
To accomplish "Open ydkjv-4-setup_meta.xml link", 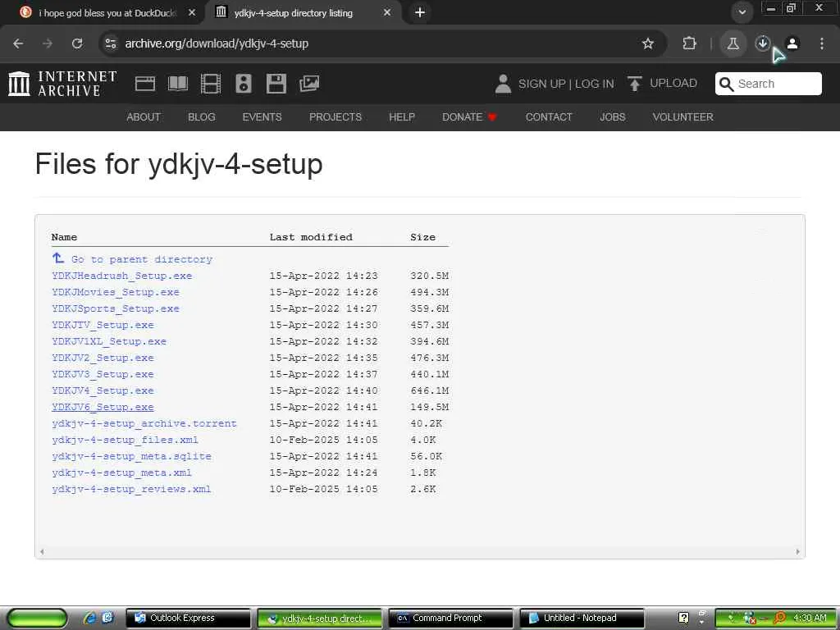I will (x=121, y=472).
